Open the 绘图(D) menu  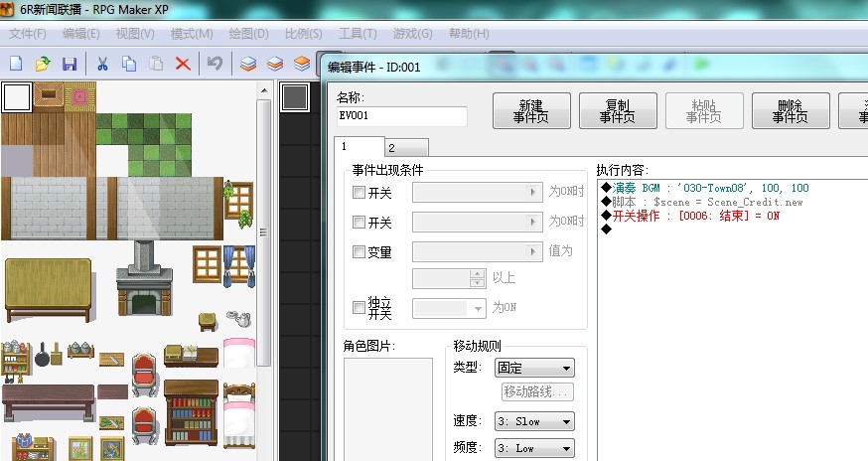click(x=248, y=34)
